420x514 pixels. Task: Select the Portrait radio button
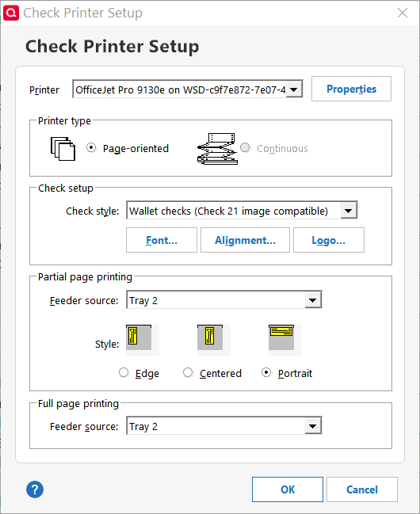click(266, 373)
